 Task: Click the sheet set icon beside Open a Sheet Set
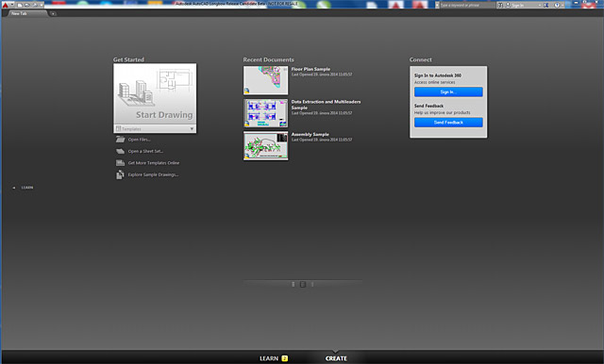120,151
